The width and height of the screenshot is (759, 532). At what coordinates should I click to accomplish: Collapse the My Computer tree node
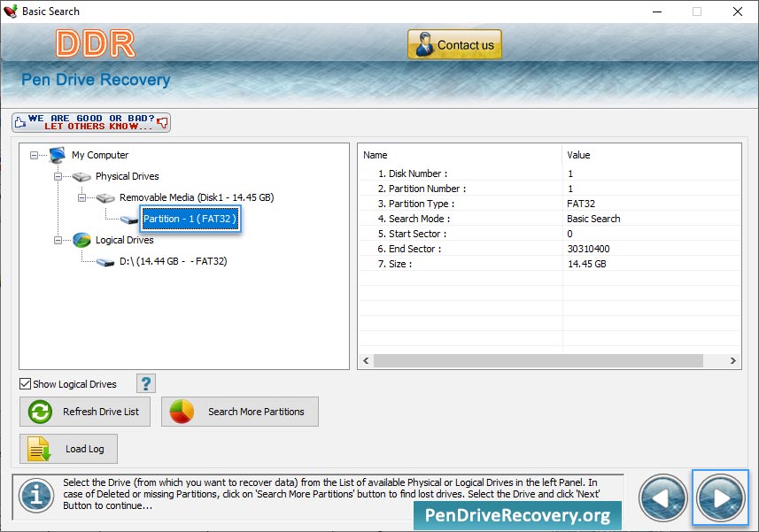34,155
